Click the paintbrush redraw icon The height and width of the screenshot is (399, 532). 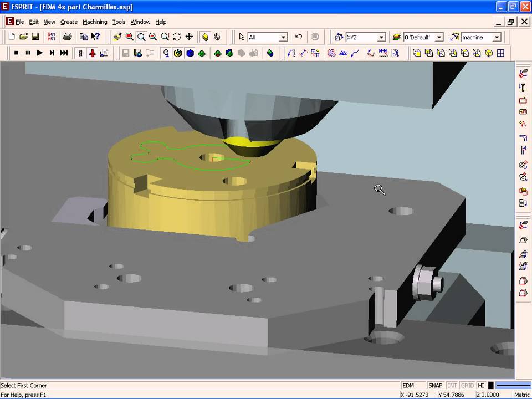117,37
